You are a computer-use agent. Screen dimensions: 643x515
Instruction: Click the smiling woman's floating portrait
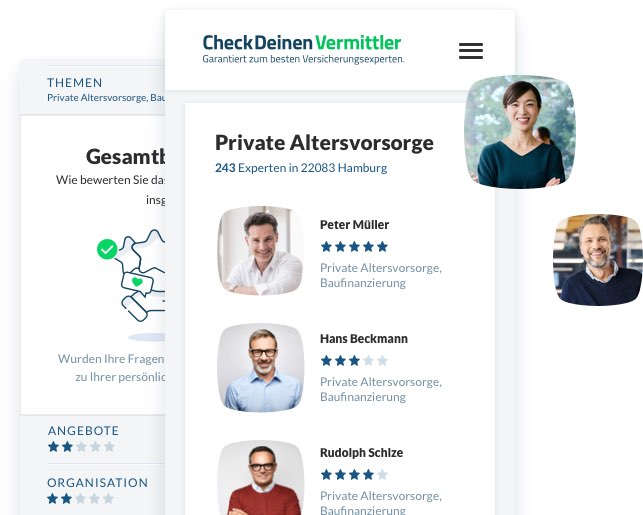click(x=520, y=132)
